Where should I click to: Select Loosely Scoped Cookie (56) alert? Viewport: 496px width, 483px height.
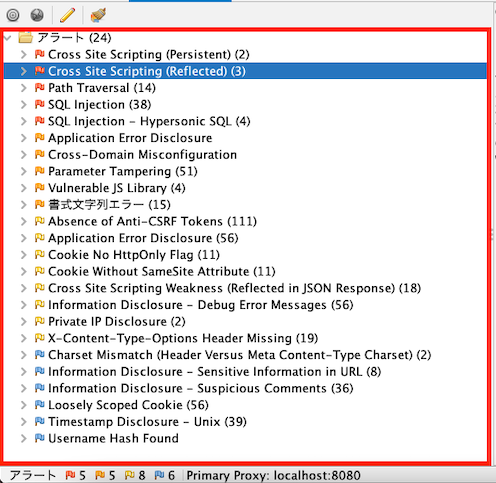(128, 405)
